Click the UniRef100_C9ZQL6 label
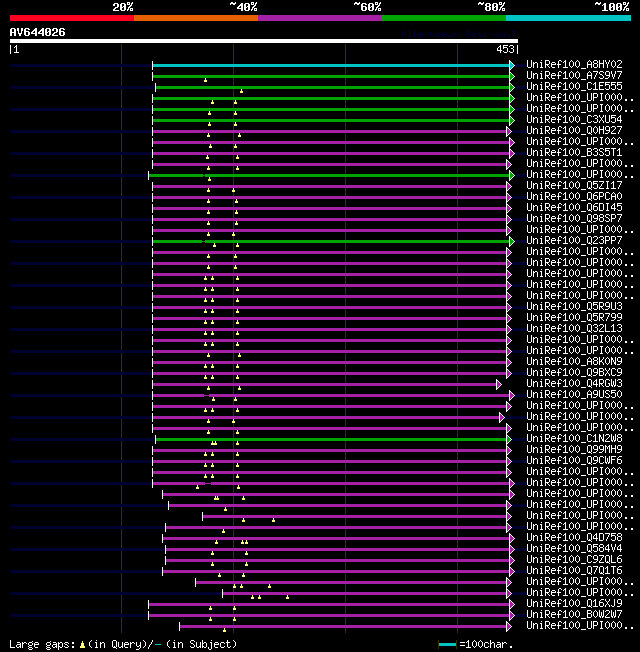 click(574, 560)
